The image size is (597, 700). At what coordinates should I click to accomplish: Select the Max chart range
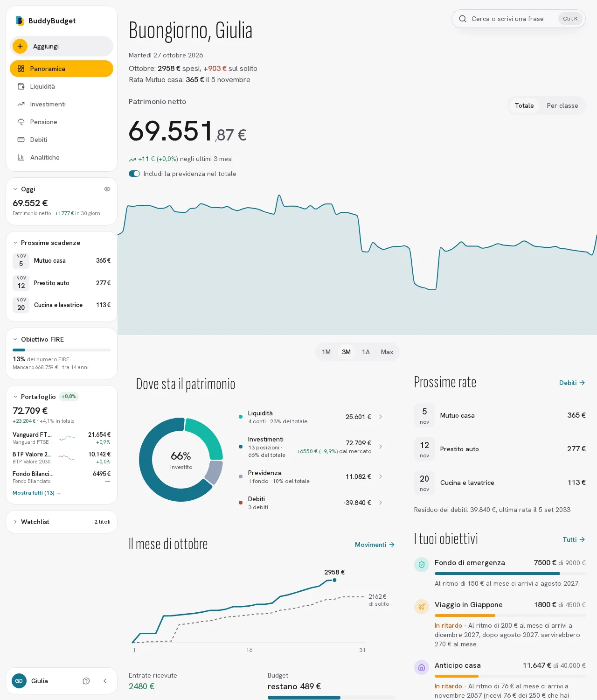(387, 352)
